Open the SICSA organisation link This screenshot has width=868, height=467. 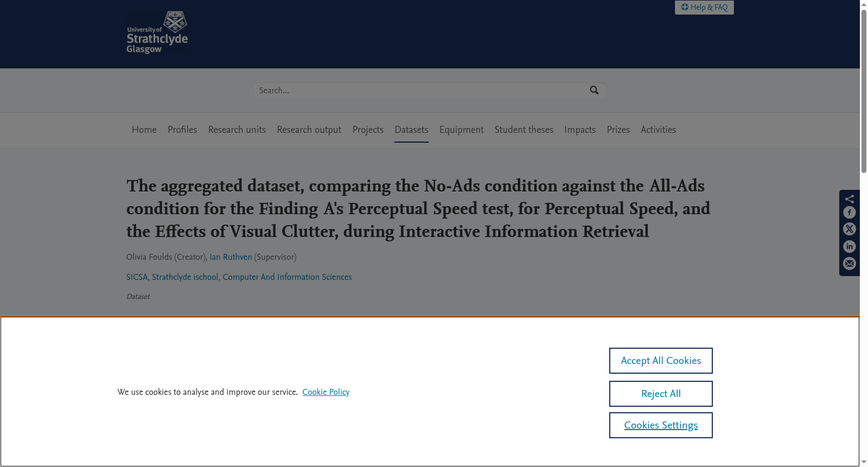tap(137, 277)
